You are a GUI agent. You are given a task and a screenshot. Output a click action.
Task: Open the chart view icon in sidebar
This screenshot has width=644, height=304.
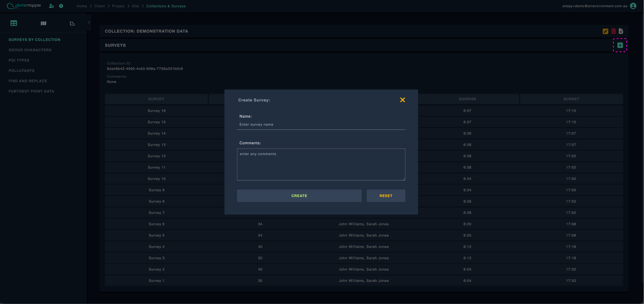72,23
